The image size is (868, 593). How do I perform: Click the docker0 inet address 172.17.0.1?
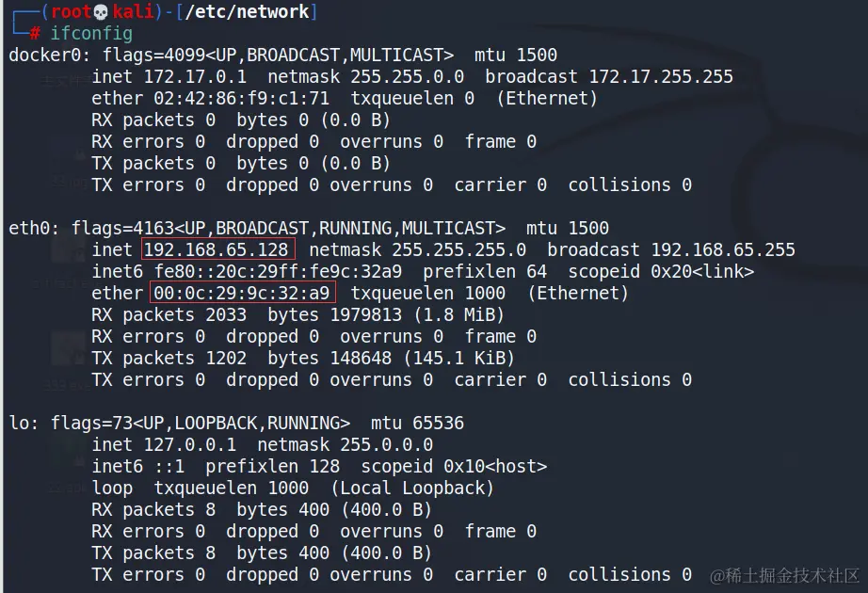pyautogui.click(x=195, y=76)
